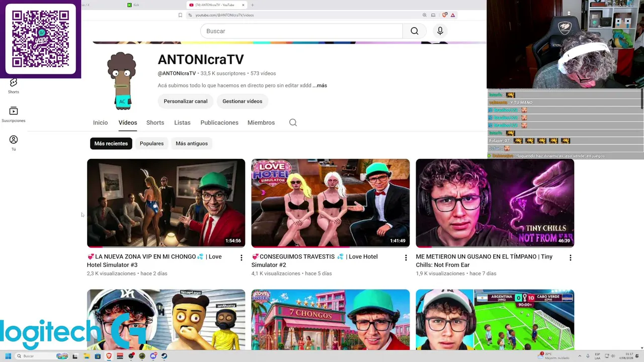Filter videos by Populares
Image resolution: width=644 pixels, height=362 pixels.
151,143
